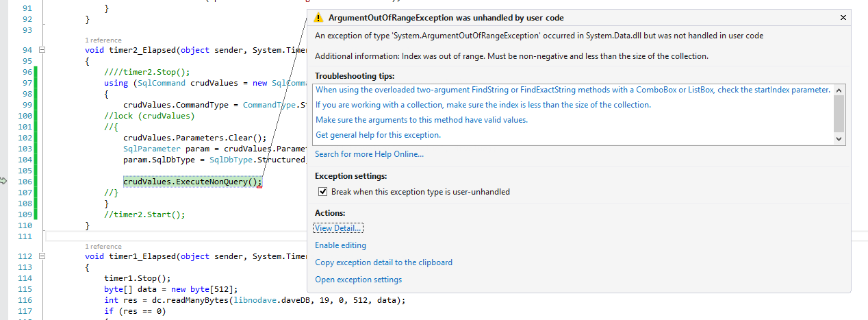This screenshot has height=320, width=868.
Task: Show the '1 reference' lens above timer1_Elapsed
Action: tap(103, 246)
